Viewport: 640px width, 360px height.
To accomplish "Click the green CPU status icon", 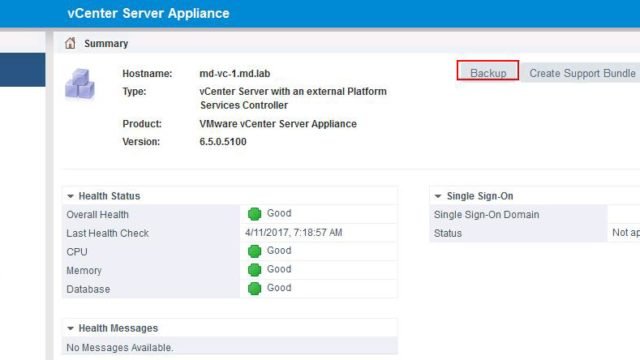I will coord(254,251).
